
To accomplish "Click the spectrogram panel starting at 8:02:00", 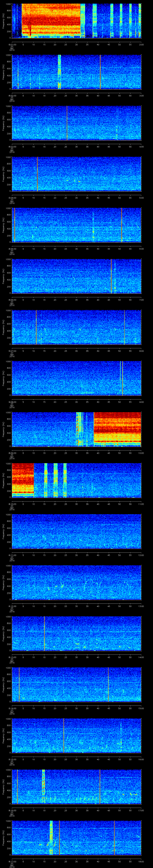I will (76, 72).
